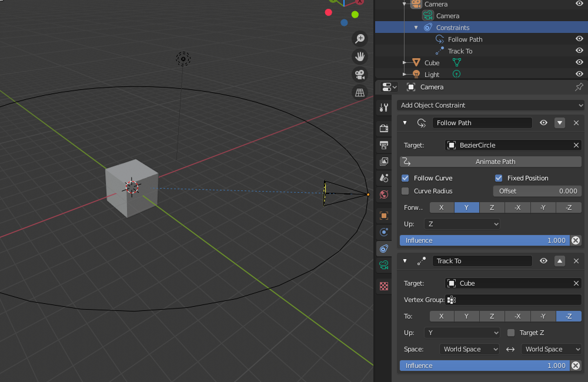Disable Track To constraint via eye in panel
This screenshot has width=588, height=382.
click(543, 260)
